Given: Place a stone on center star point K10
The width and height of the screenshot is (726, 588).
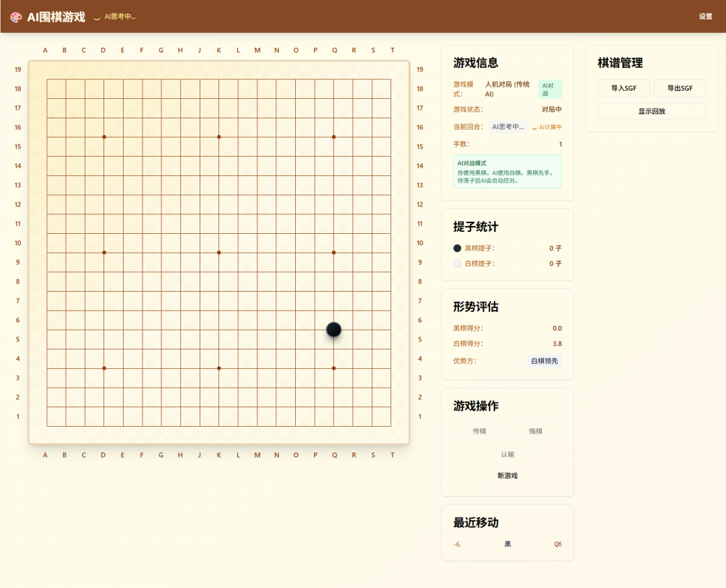Looking at the screenshot, I should pyautogui.click(x=218, y=253).
